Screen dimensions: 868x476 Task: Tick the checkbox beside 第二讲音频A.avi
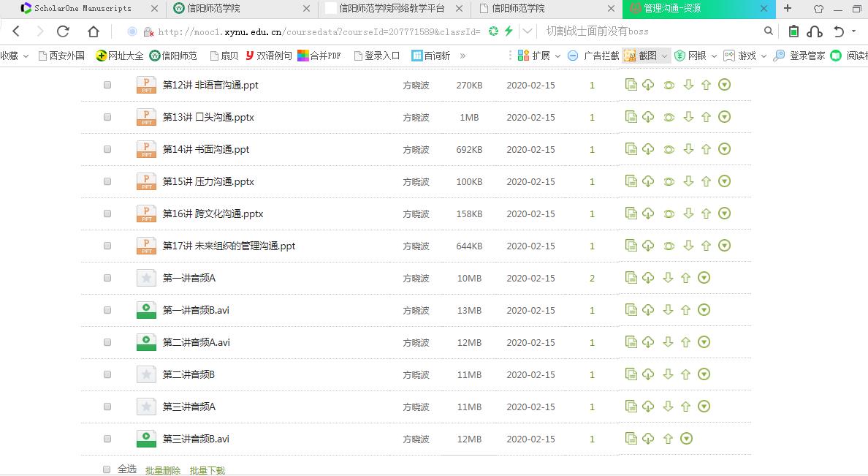[x=107, y=341]
